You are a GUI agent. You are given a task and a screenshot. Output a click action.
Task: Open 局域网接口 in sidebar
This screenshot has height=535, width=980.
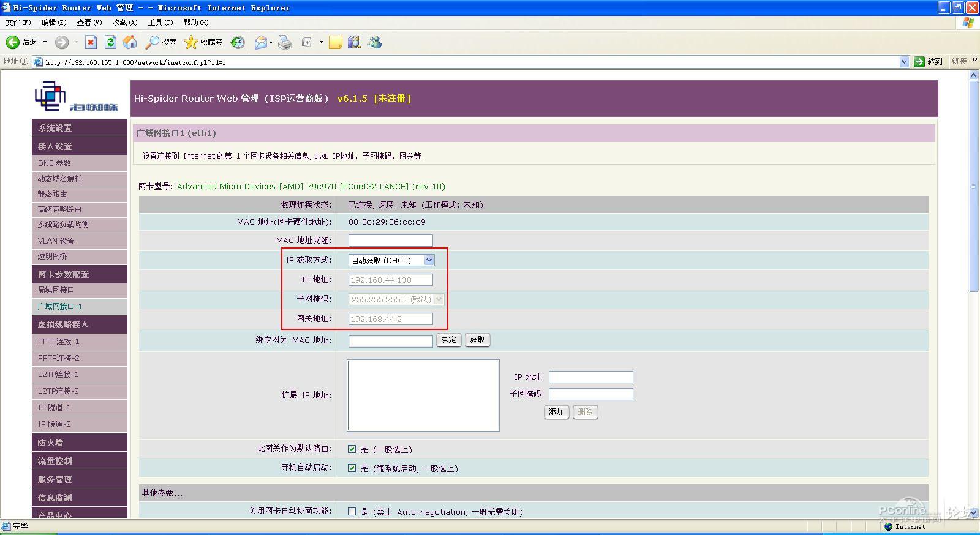pyautogui.click(x=80, y=290)
